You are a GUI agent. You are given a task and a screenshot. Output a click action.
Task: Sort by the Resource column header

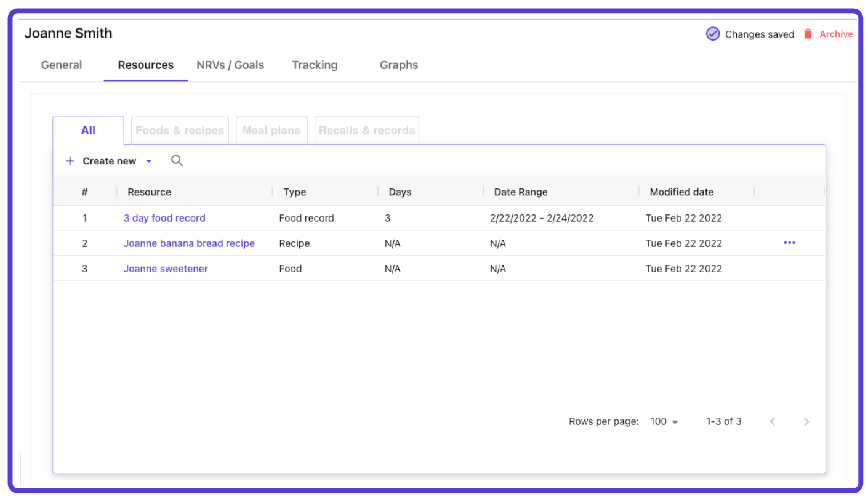[x=150, y=192]
